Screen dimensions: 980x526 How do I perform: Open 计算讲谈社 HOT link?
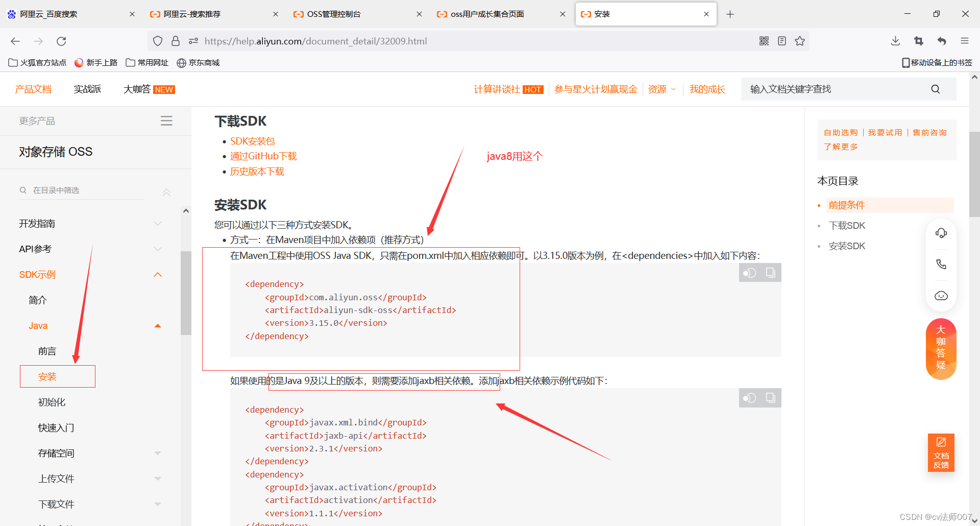pyautogui.click(x=508, y=89)
